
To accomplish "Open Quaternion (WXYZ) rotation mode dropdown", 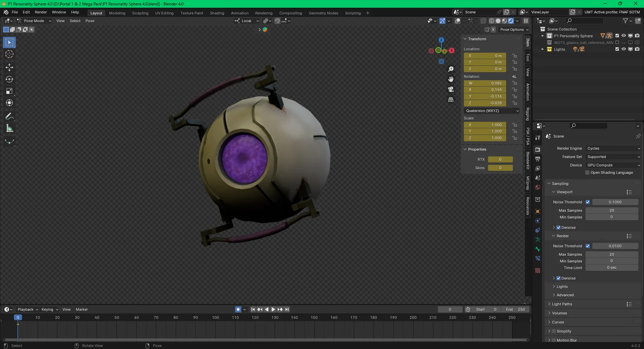I will (x=492, y=111).
